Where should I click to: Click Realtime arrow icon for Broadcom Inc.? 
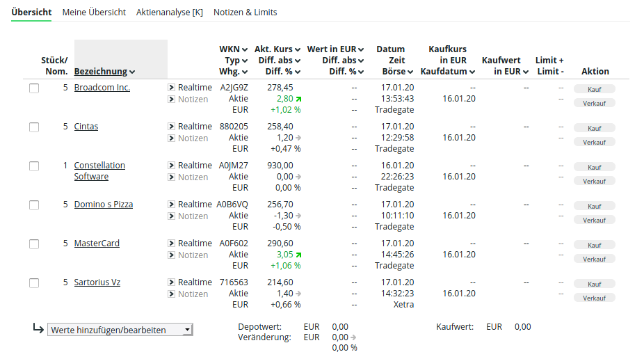pyautogui.click(x=171, y=88)
